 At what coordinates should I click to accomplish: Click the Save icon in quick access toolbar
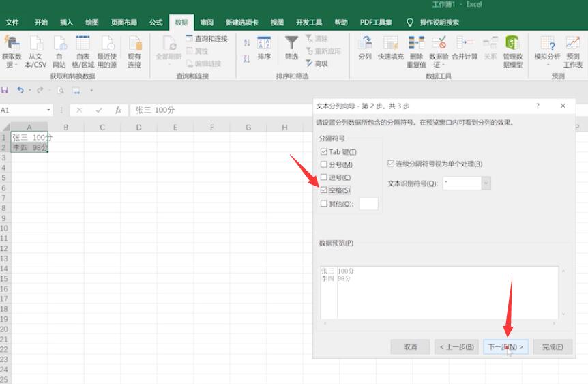point(5,91)
